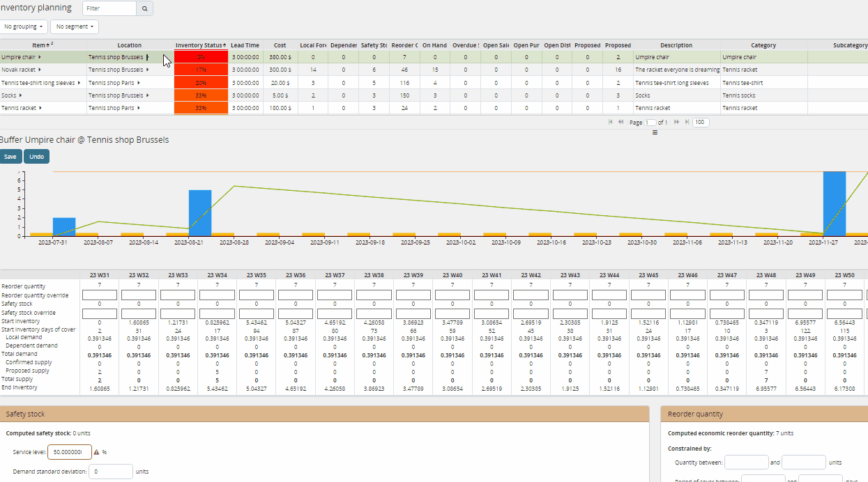Click the Safety stock panel header
This screenshot has width=868, height=482.
(324, 414)
